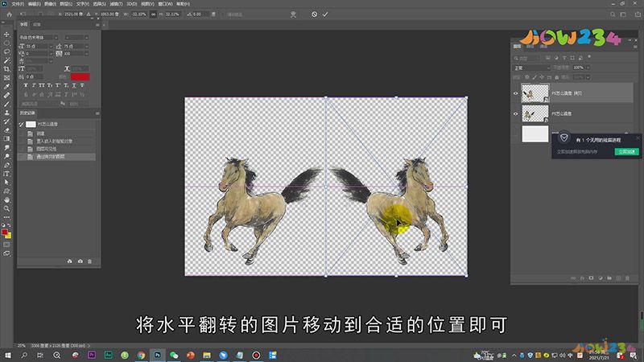Viewport: 644px width, 362px height.
Task: Select the Gradient tool
Action: tap(6, 138)
